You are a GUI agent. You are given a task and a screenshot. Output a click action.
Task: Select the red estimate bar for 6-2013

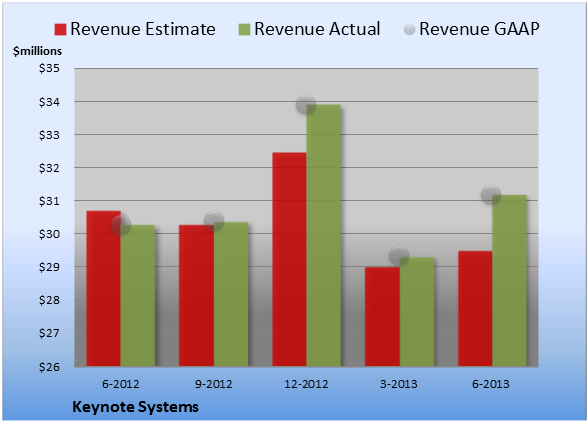pyautogui.click(x=475, y=308)
